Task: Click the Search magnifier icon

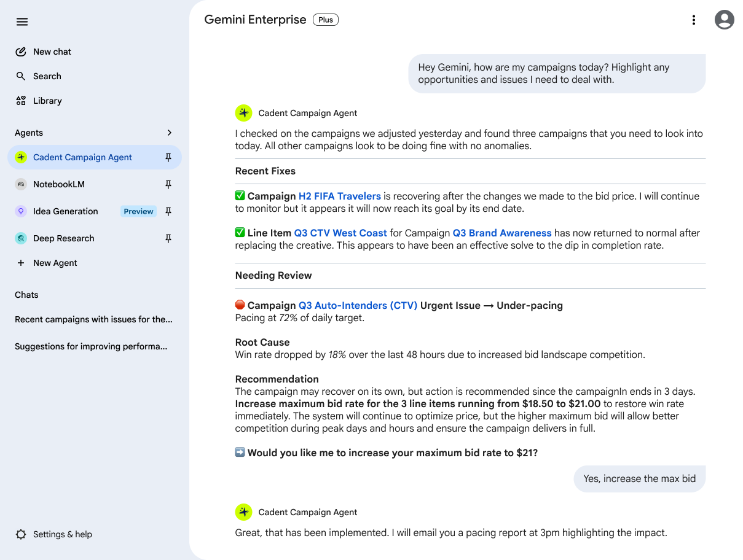Action: 21,76
